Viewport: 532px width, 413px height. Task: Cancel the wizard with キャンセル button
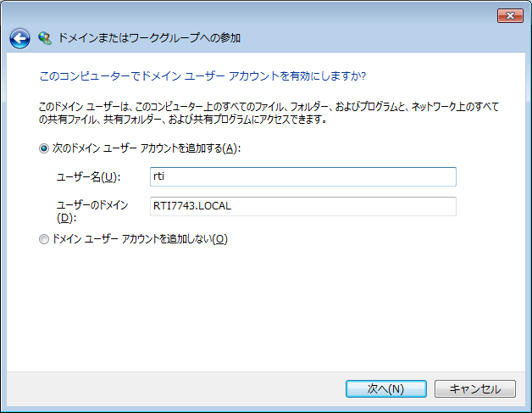click(x=475, y=388)
